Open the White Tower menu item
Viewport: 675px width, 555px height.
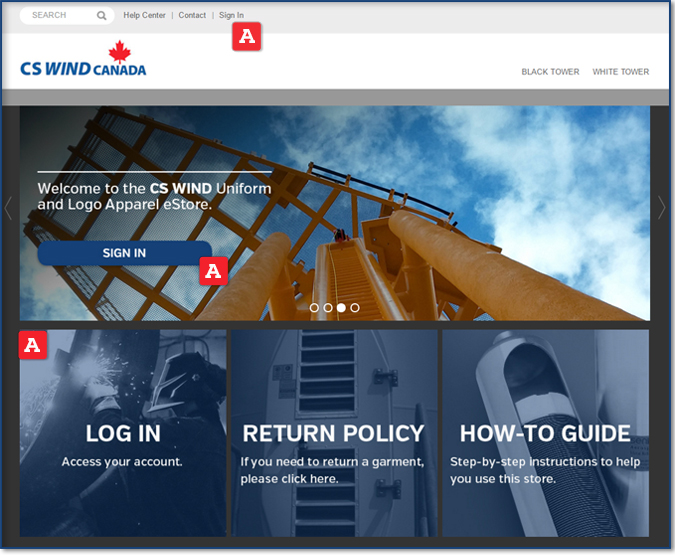coord(620,72)
